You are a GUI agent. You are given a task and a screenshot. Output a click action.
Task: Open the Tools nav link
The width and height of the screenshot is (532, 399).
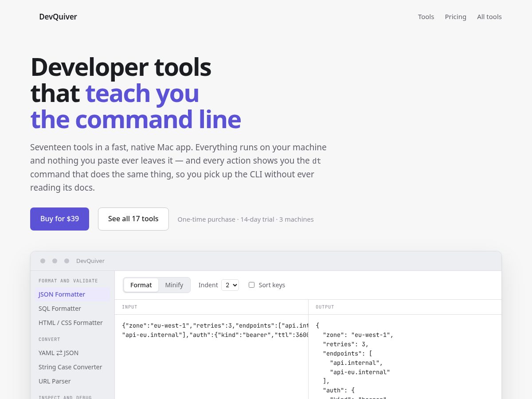(x=426, y=17)
